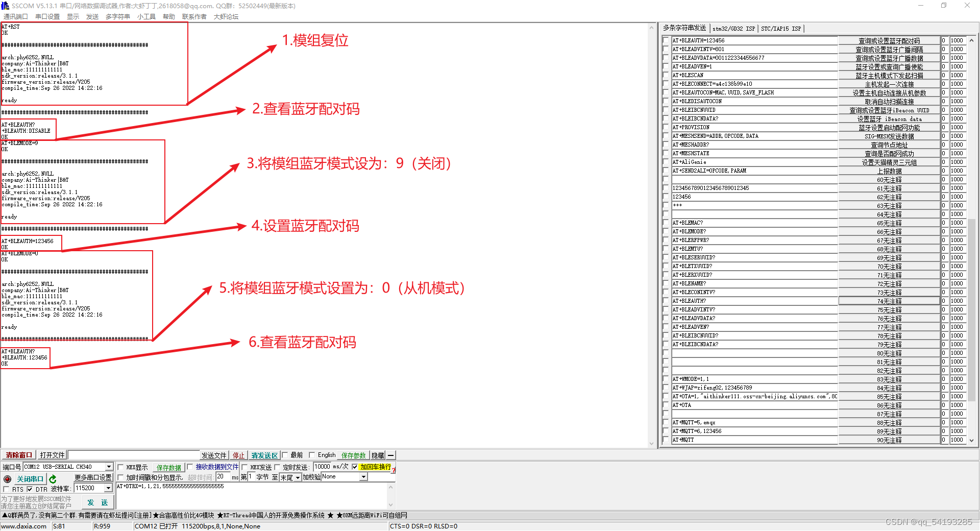Click the down arrow of receive window scrollbar
980x531 pixels.
(x=651, y=444)
